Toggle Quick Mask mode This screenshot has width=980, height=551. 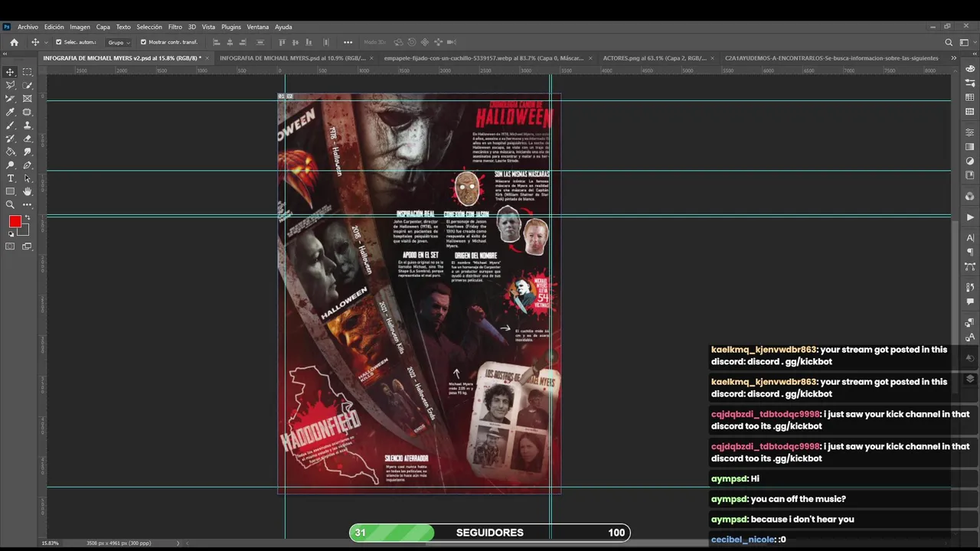pyautogui.click(x=11, y=246)
